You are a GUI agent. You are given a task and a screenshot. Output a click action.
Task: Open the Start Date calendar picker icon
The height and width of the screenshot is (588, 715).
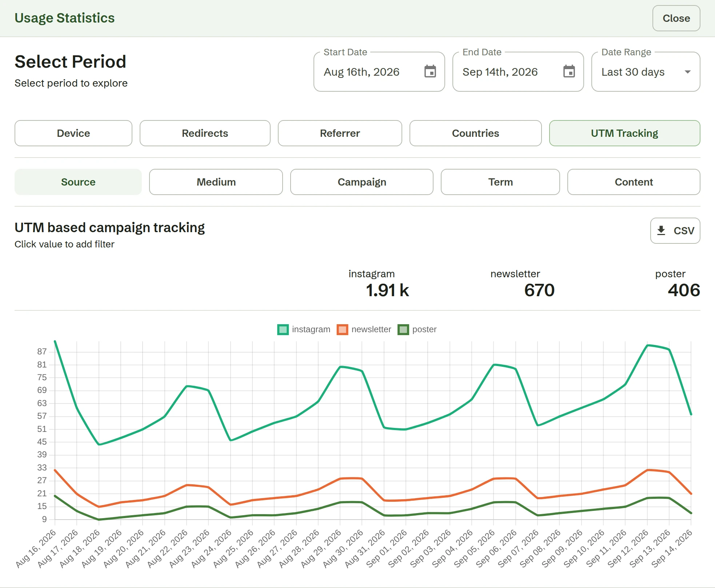click(x=430, y=72)
